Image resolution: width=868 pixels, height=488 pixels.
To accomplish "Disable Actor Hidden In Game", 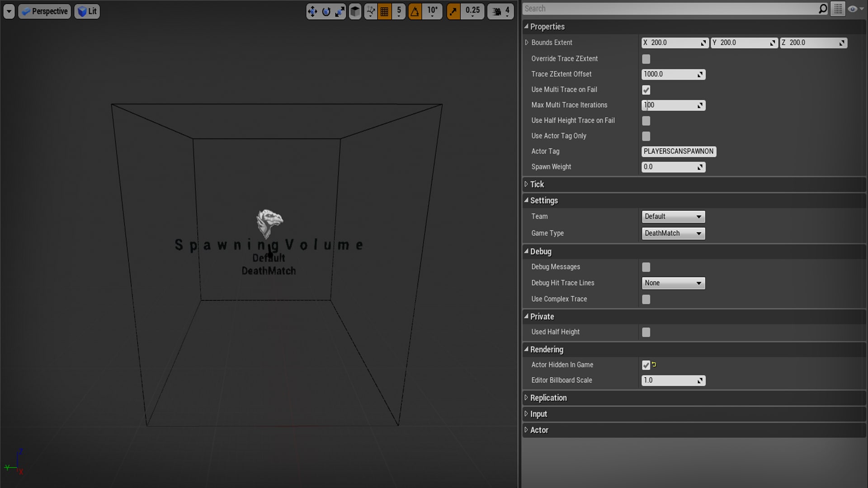I will pyautogui.click(x=646, y=365).
